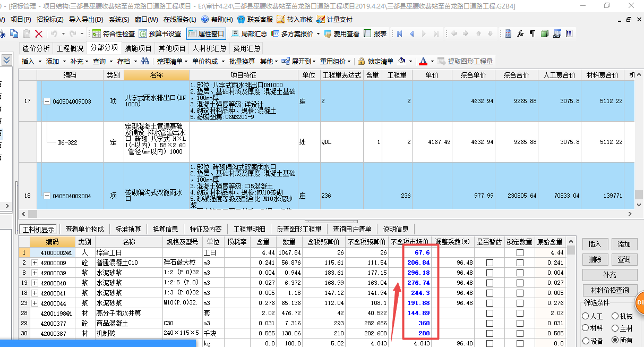The height and width of the screenshot is (347, 644).
Task: Check 锁定数量 for 机制砖 row
Action: (520, 334)
